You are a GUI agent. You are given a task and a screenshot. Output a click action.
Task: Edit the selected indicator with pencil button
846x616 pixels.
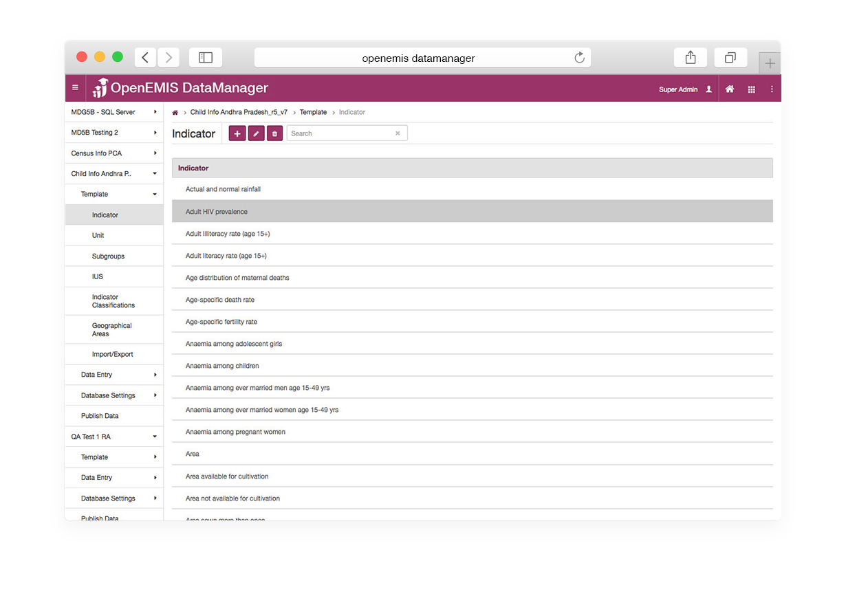pos(256,133)
